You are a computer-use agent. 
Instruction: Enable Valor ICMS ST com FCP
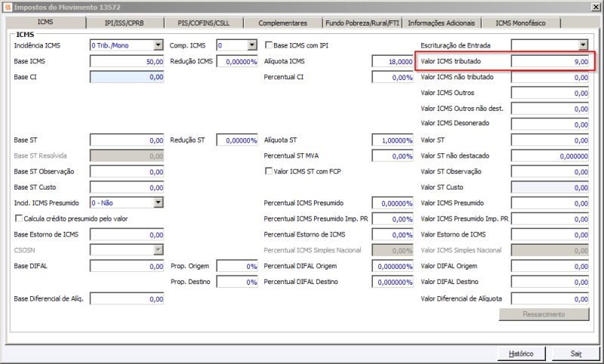point(269,171)
